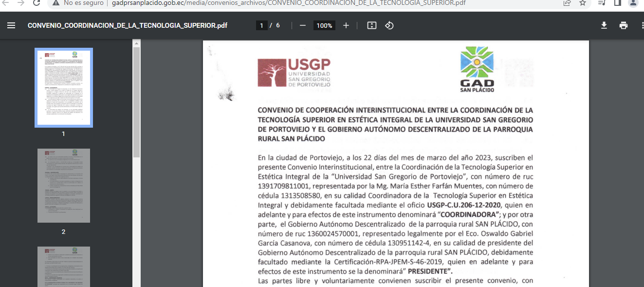
Task: Download the PDF file
Action: point(604,25)
